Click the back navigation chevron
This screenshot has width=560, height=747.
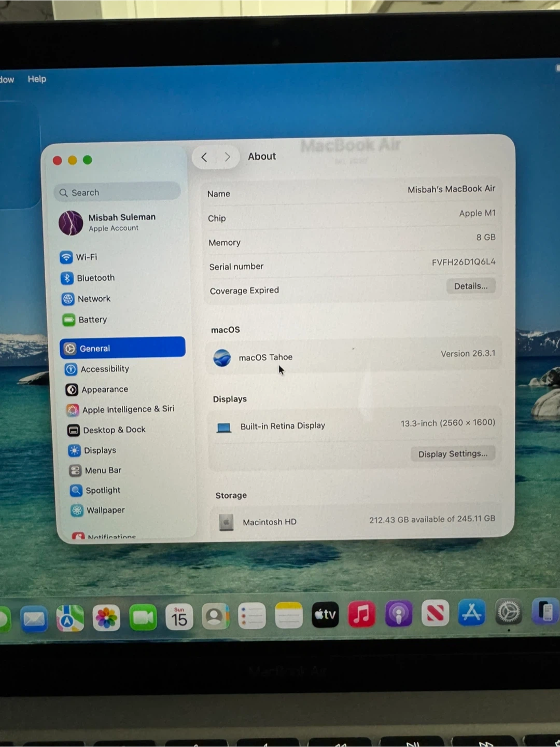click(204, 157)
